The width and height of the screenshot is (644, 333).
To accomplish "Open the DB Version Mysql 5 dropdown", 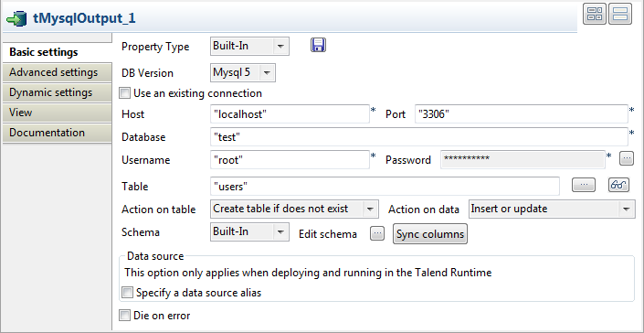I will (x=243, y=73).
